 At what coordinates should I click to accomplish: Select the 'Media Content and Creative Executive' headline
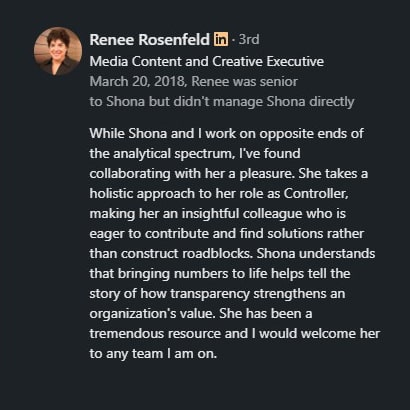(x=207, y=61)
